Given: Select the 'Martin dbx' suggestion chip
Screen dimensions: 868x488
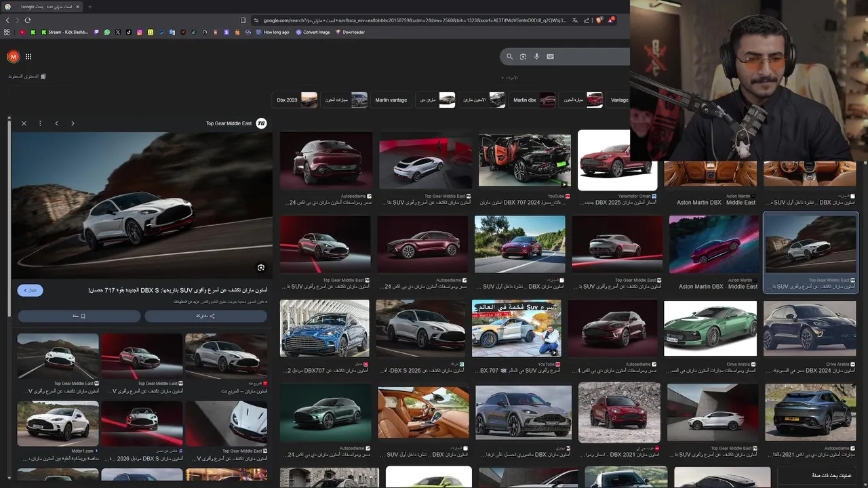Looking at the screenshot, I should coord(533,100).
